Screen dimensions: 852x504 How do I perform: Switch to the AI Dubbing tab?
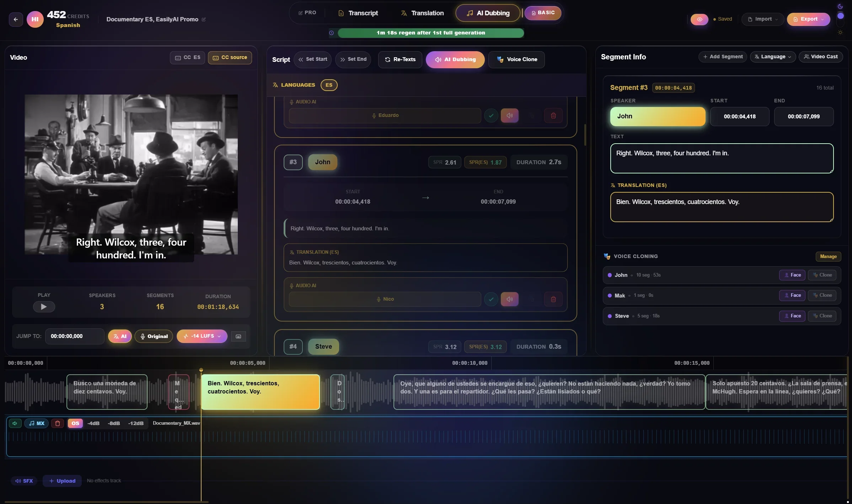488,13
